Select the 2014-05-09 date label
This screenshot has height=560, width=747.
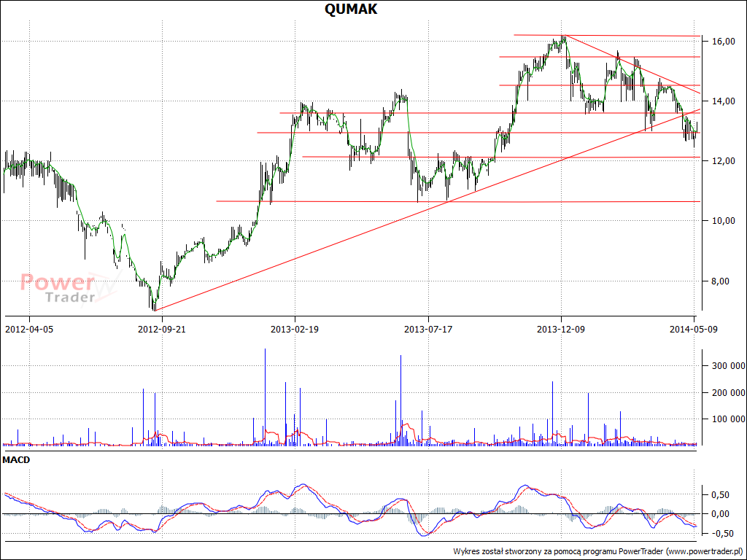693,329
